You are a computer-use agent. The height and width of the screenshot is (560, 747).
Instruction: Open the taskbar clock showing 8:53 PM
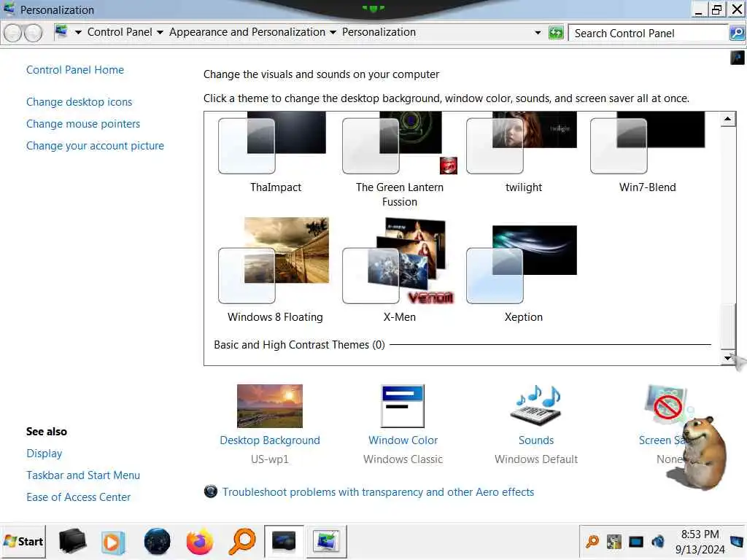point(700,542)
